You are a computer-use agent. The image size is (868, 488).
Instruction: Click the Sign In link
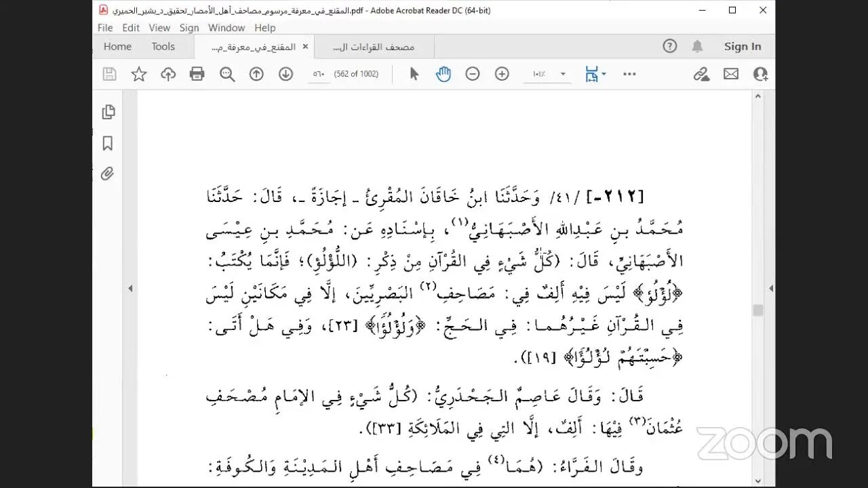pyautogui.click(x=743, y=46)
